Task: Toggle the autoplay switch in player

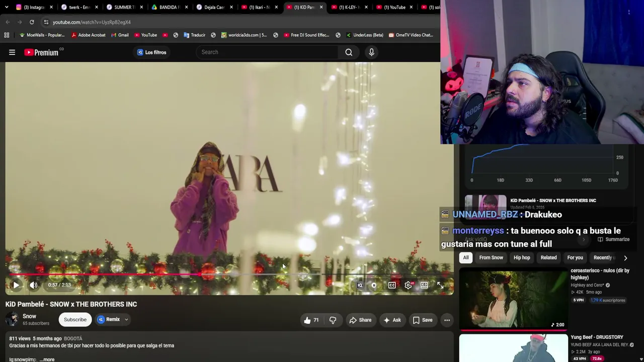Action: pos(374,285)
